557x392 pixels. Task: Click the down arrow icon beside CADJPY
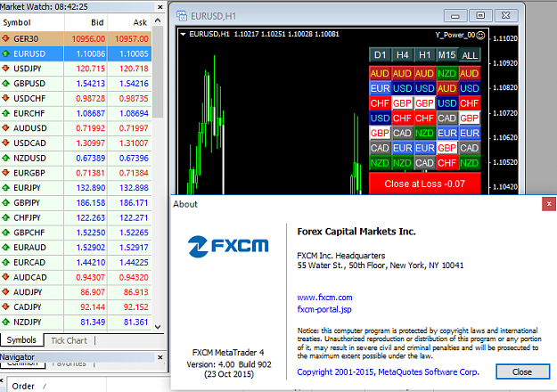[5, 306]
